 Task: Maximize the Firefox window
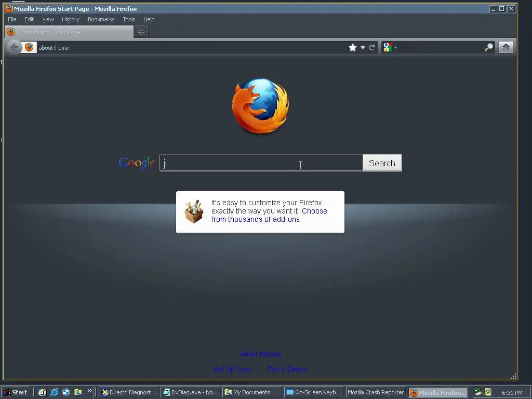pyautogui.click(x=501, y=9)
